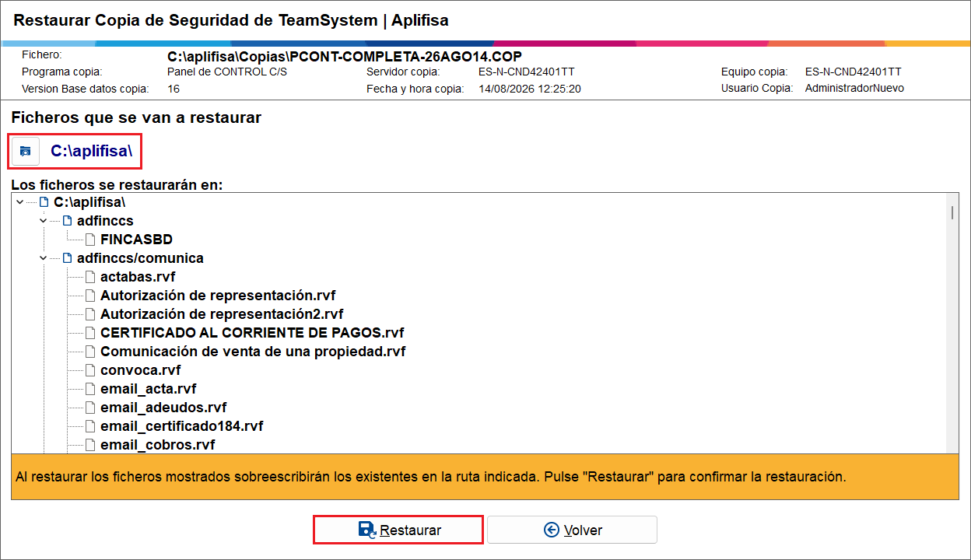
Task: Click the folder icon of adfinccs/comunica
Action: [67, 258]
